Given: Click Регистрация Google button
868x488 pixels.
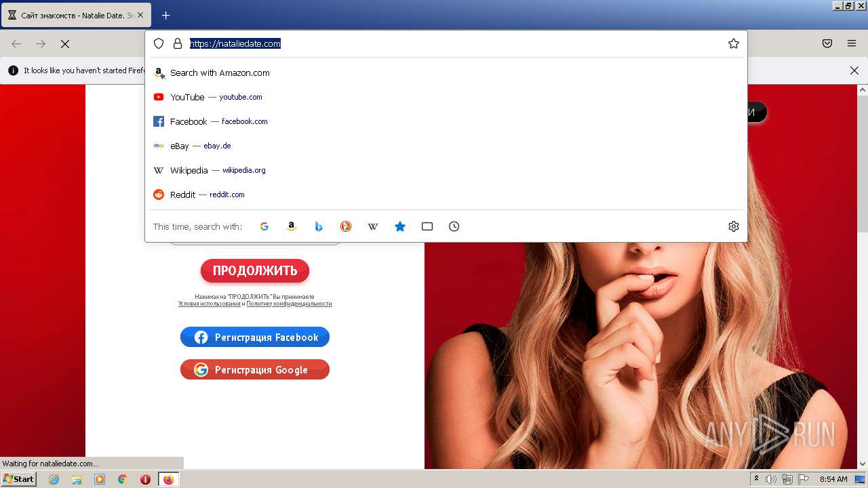Looking at the screenshot, I should [255, 369].
